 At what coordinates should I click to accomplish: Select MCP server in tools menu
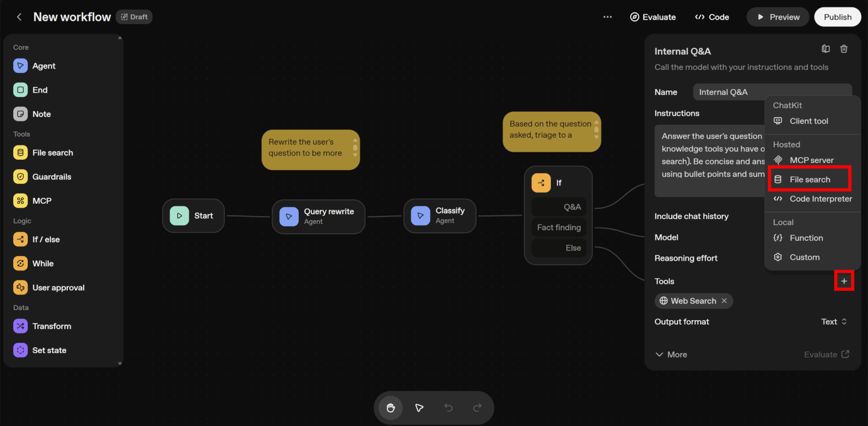(811, 160)
